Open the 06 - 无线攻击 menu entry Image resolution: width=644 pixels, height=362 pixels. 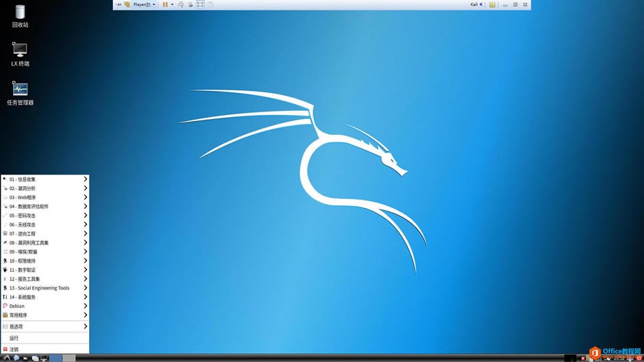coord(44,224)
